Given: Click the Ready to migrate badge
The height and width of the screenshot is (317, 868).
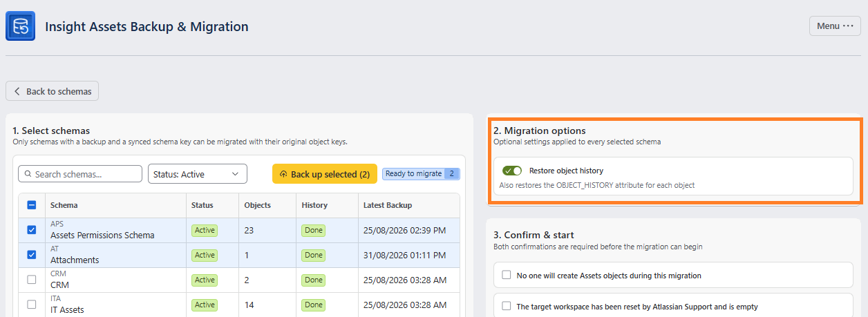Looking at the screenshot, I should click(x=421, y=174).
